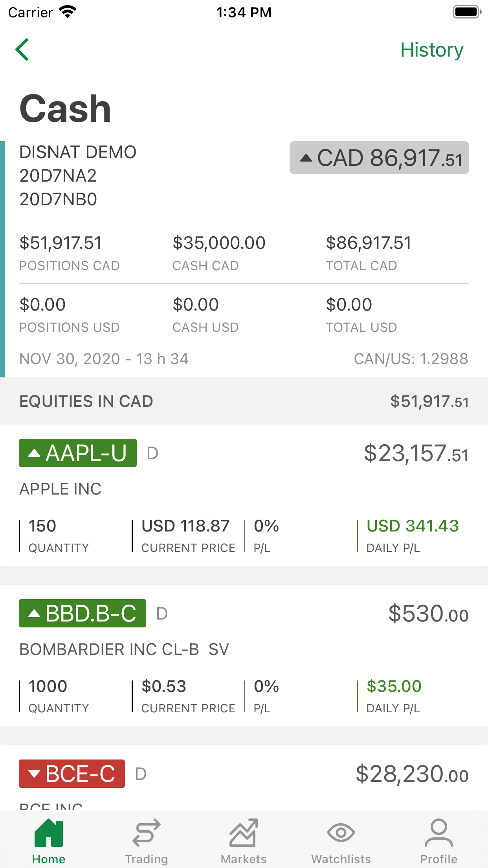
Task: Open the Markets chart icon
Action: tap(244, 833)
